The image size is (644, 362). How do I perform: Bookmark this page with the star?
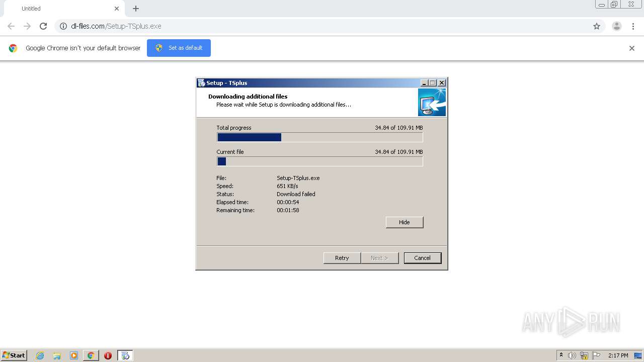point(597,26)
